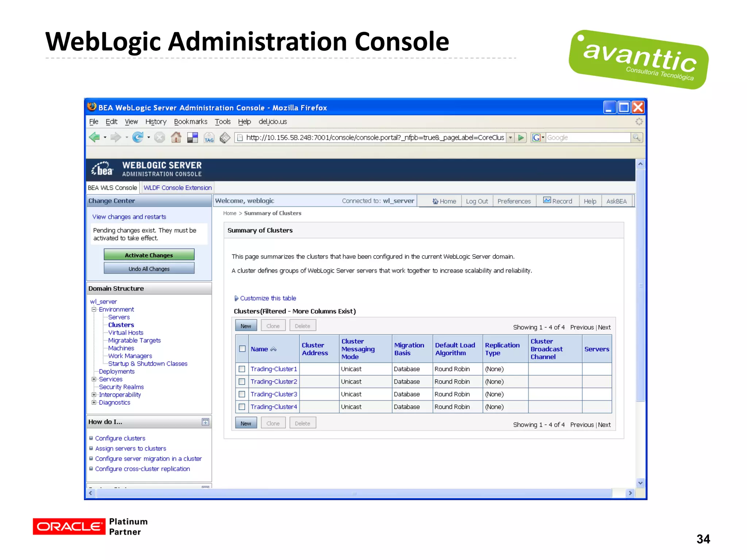747x560 pixels.
Task: Click the AskBEA link
Action: tap(616, 201)
